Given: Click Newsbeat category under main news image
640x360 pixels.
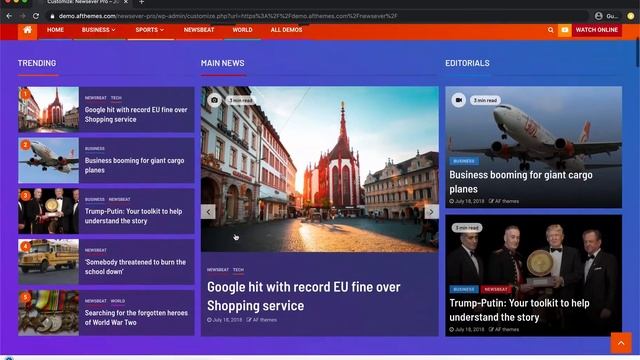Looking at the screenshot, I should pyautogui.click(x=218, y=270).
